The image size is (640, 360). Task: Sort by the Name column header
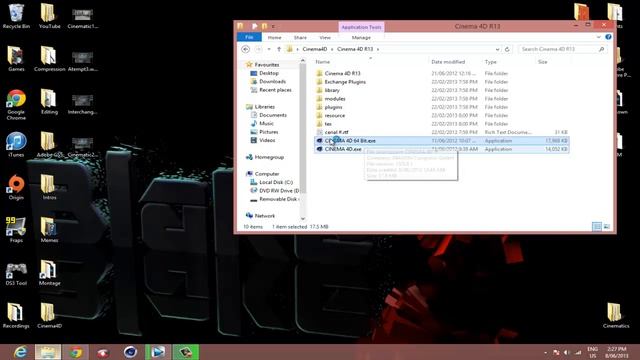pyautogui.click(x=371, y=62)
